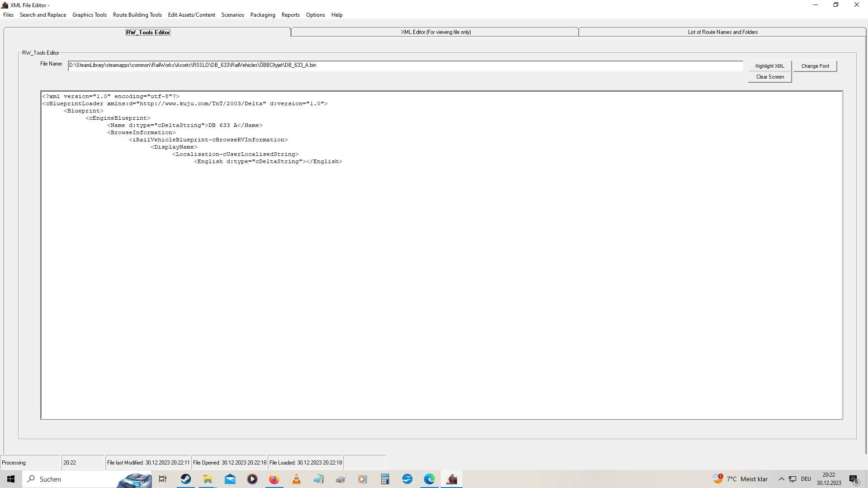The height and width of the screenshot is (488, 868).
Task: Switch to List of Route Names tab
Action: [x=722, y=32]
